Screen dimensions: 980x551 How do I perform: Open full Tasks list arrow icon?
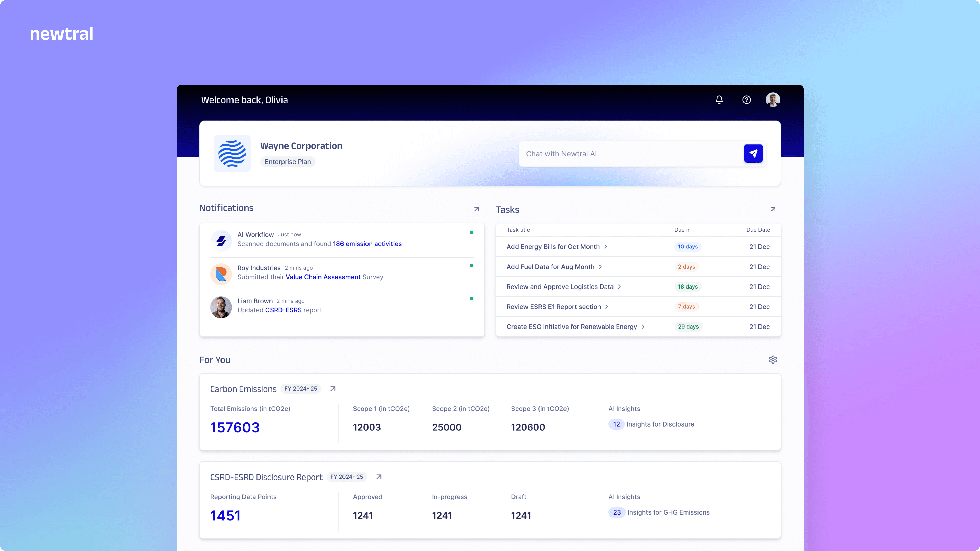click(x=773, y=209)
